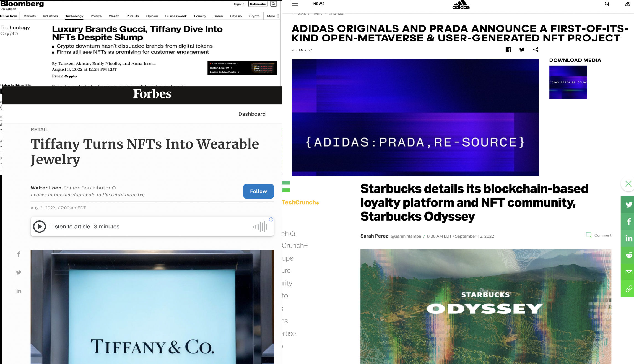Share Forbes article on Facebook

pyautogui.click(x=19, y=254)
